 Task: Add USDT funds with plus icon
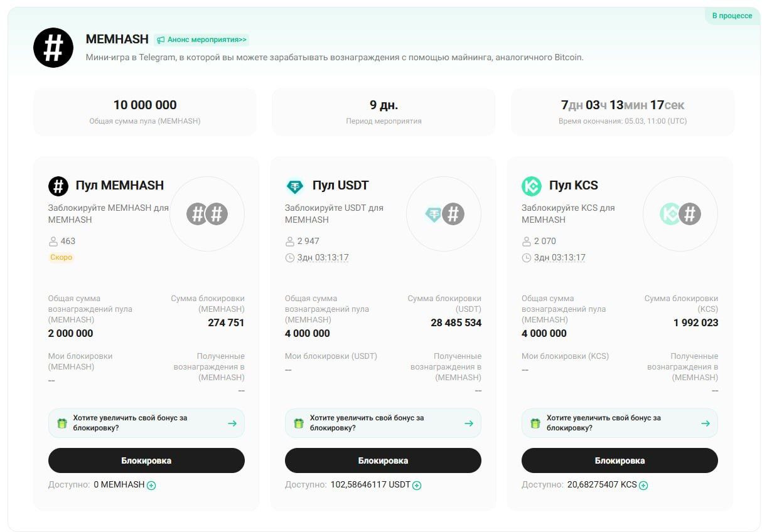(x=417, y=485)
